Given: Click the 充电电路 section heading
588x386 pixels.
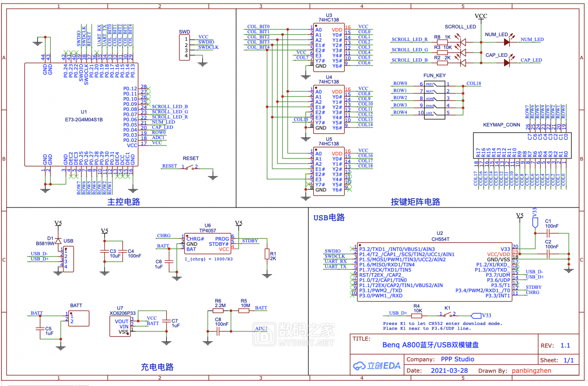Looking at the screenshot, I should point(157,367).
